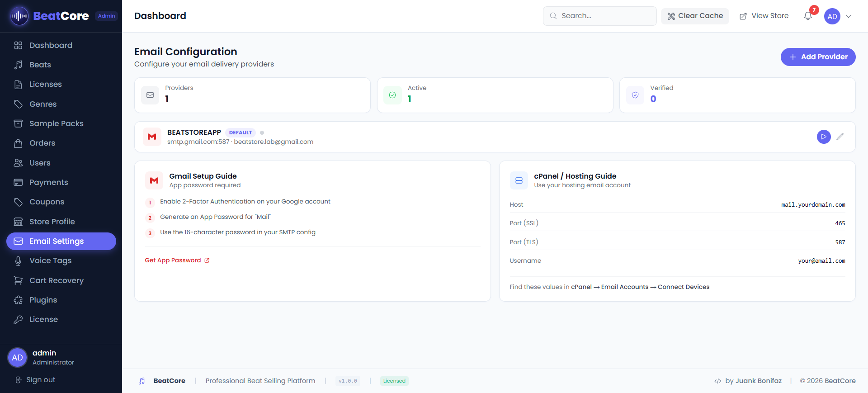The width and height of the screenshot is (868, 393).
Task: Click the cPanel hosting guide icon
Action: 519,180
